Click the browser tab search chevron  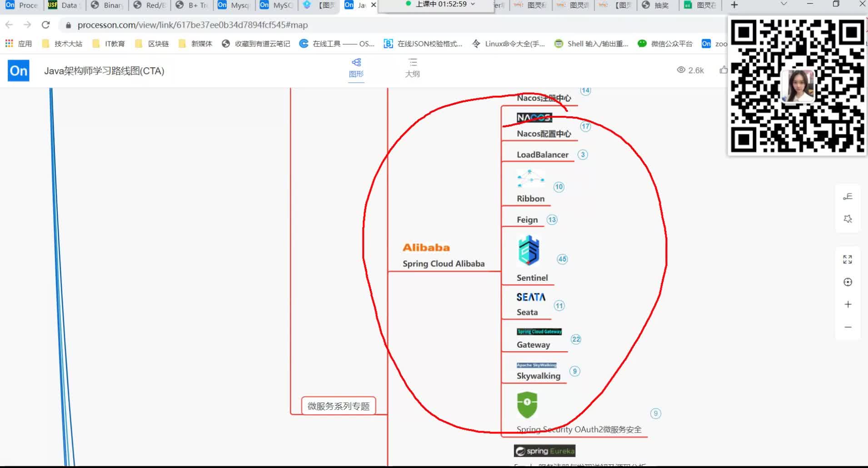coord(783,4)
